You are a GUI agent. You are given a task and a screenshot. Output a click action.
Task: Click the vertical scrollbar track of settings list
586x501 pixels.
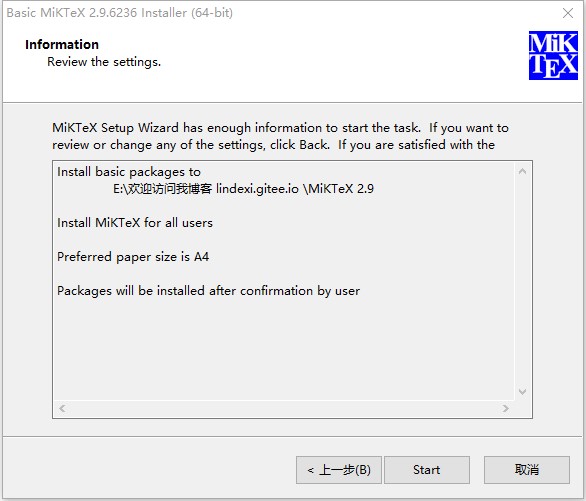point(523,282)
